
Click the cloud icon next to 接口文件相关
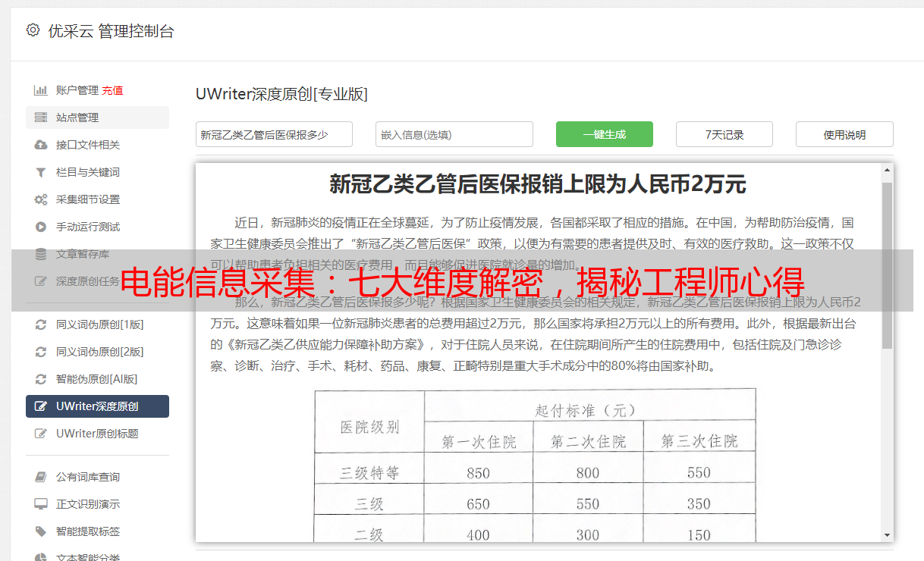[x=41, y=145]
